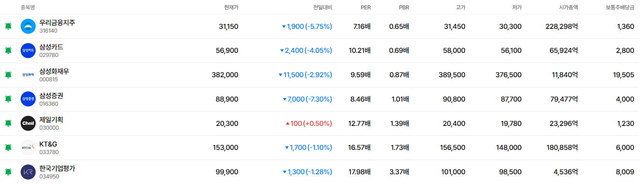644x184 pixels.
Task: Open the 삼성카드 blue logo icon
Action: [x=28, y=51]
